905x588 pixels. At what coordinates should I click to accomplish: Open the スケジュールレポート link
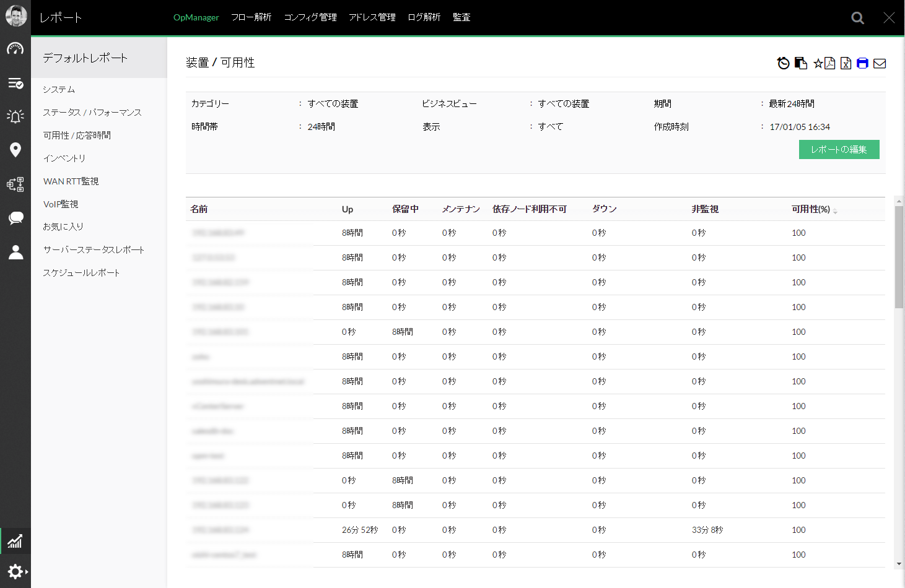[x=81, y=272]
